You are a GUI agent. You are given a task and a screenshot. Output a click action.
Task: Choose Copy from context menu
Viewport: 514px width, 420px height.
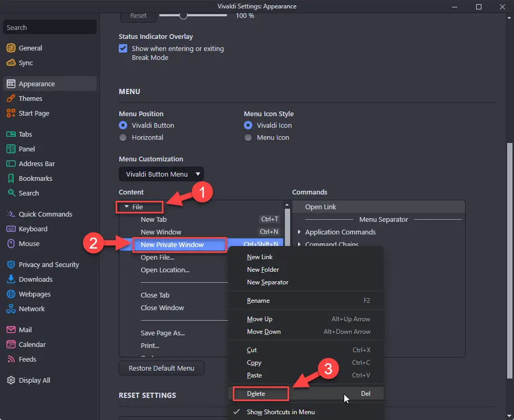pos(306,363)
